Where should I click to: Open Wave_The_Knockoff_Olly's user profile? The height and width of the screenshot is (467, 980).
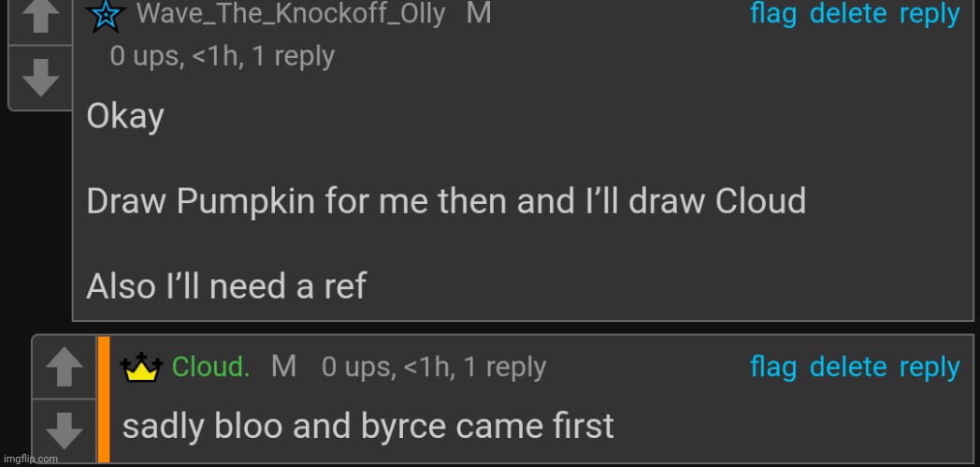[291, 15]
